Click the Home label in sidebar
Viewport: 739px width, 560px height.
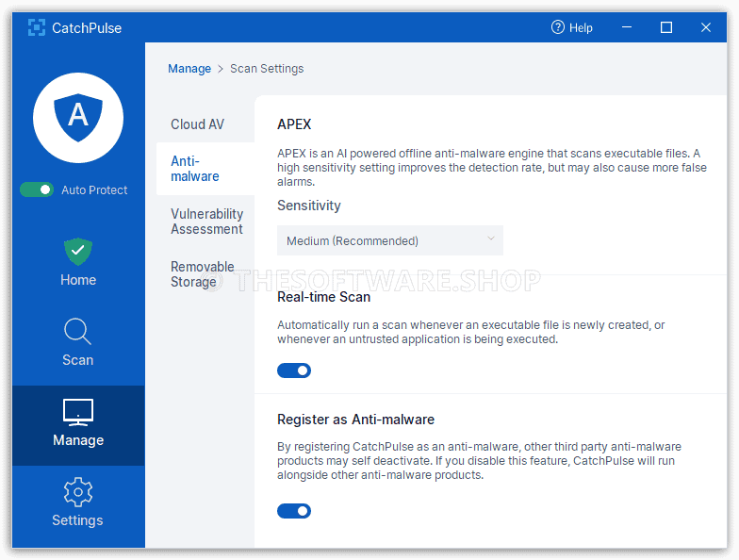pos(78,280)
